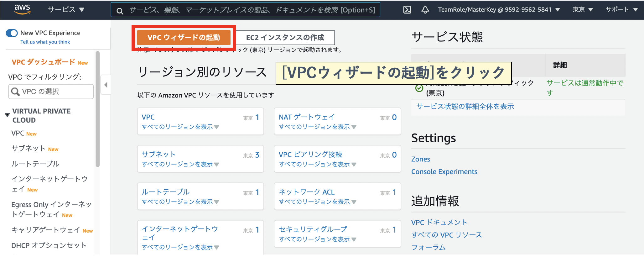Toggle the New VPC Experience switch

click(12, 33)
